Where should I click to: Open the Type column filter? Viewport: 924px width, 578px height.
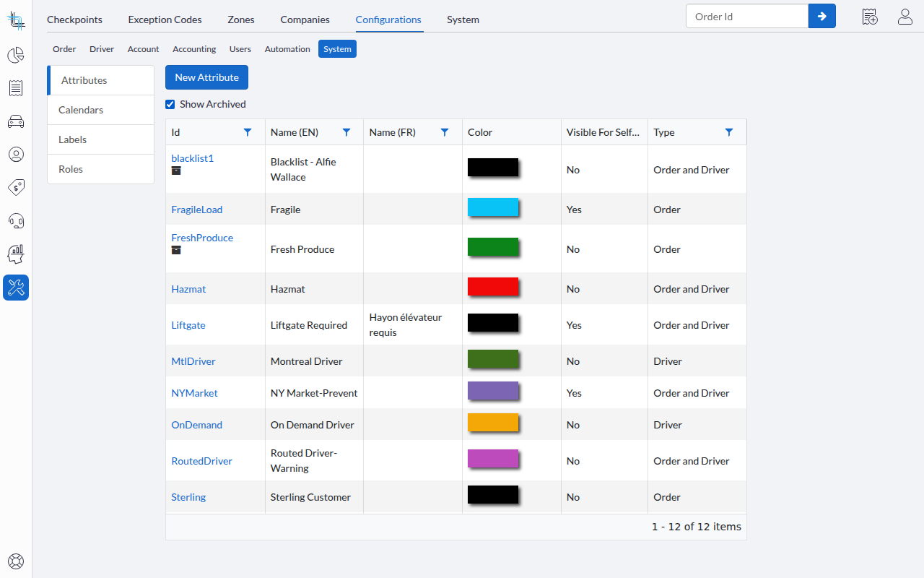tap(729, 132)
